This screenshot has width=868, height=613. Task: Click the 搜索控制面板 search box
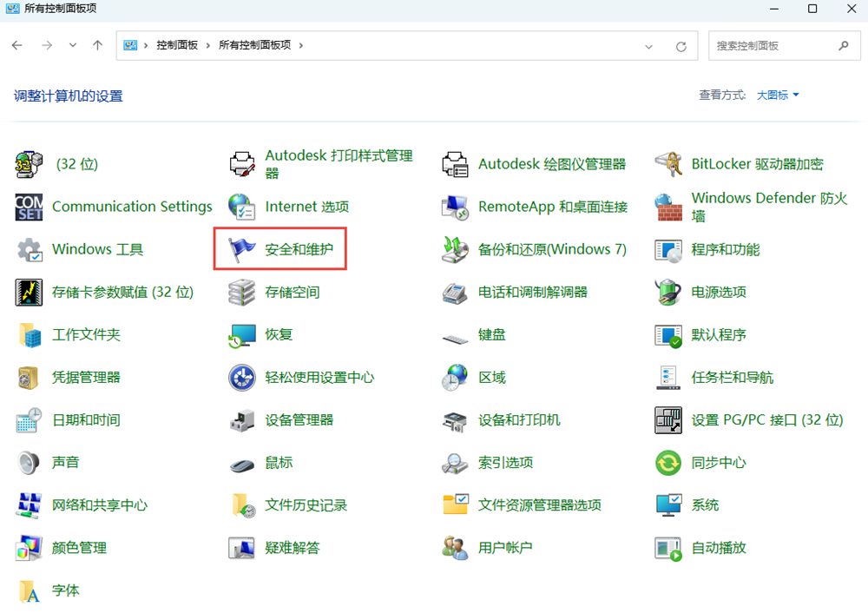[x=785, y=45]
